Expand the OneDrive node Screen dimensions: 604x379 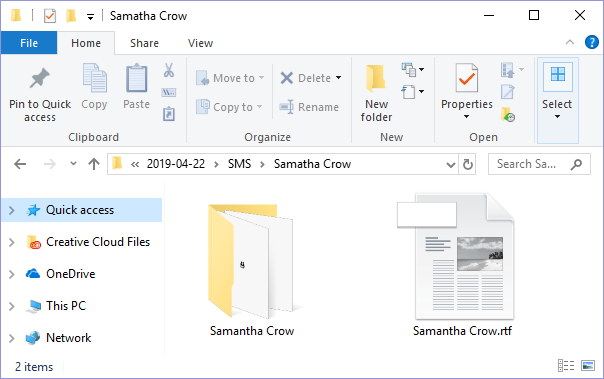[12, 274]
